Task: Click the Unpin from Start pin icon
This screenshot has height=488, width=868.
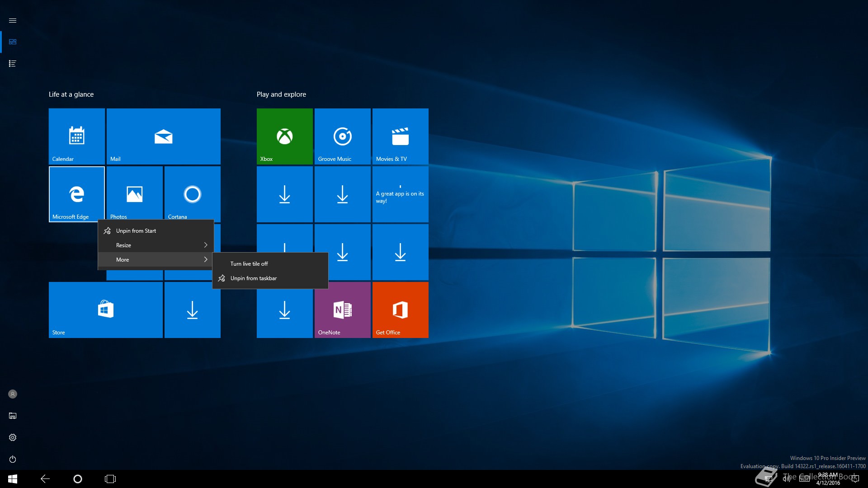Action: click(x=107, y=231)
